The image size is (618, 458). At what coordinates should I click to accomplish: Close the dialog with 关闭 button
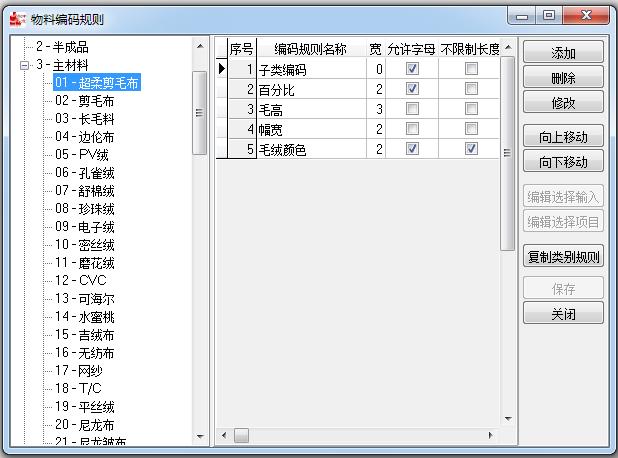(x=563, y=313)
